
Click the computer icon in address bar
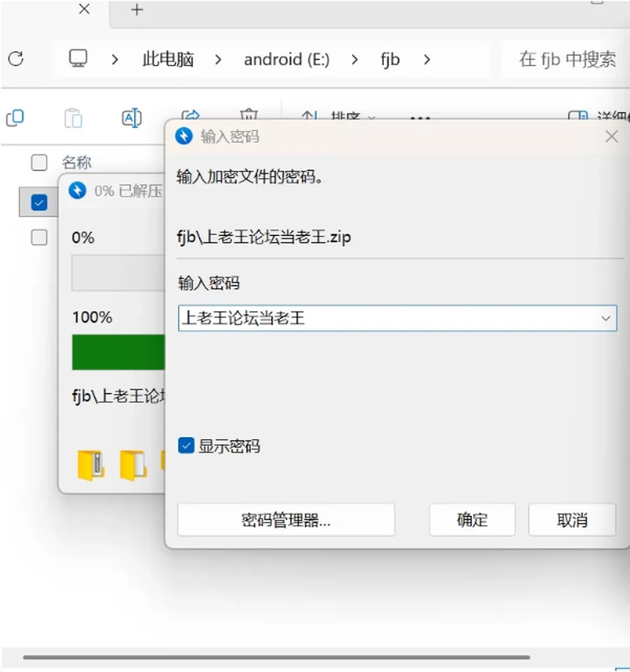(78, 58)
